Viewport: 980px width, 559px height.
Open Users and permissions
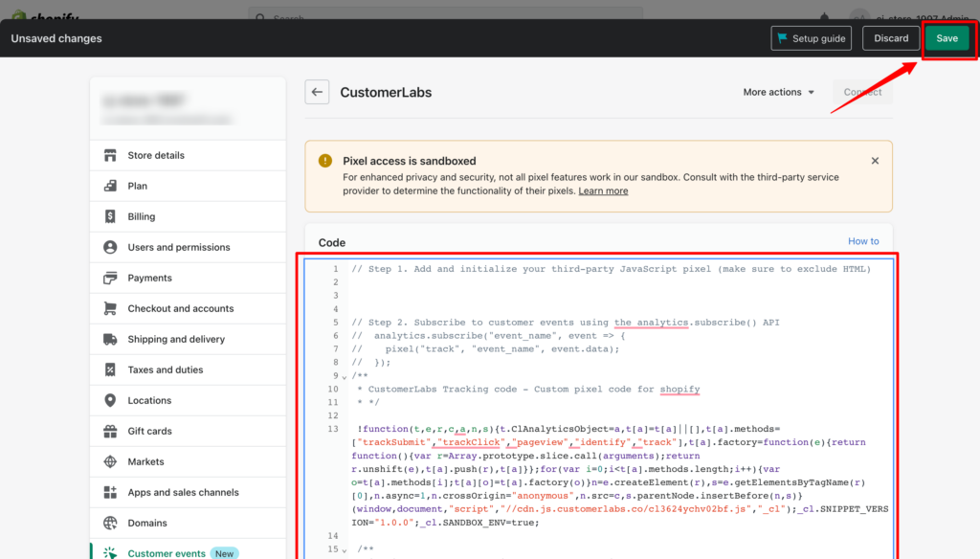point(189,247)
